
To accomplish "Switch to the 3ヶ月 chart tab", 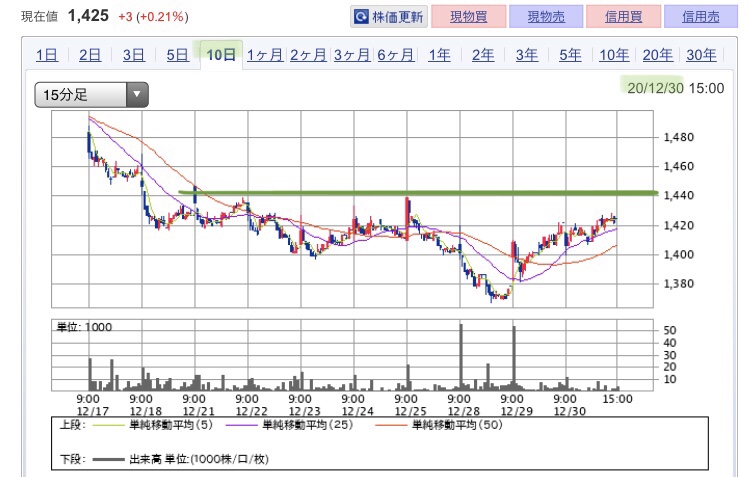I will tap(352, 55).
